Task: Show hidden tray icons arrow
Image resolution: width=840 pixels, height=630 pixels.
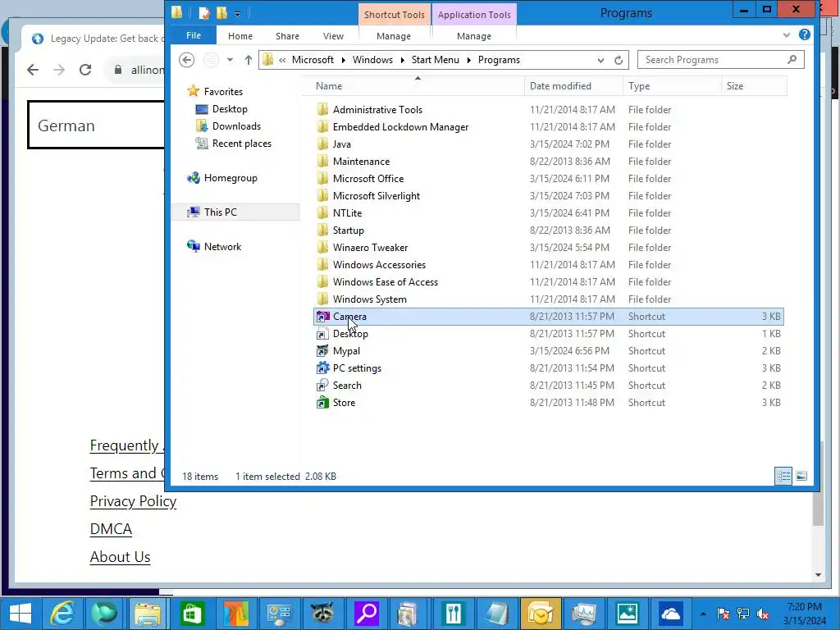Action: point(703,614)
